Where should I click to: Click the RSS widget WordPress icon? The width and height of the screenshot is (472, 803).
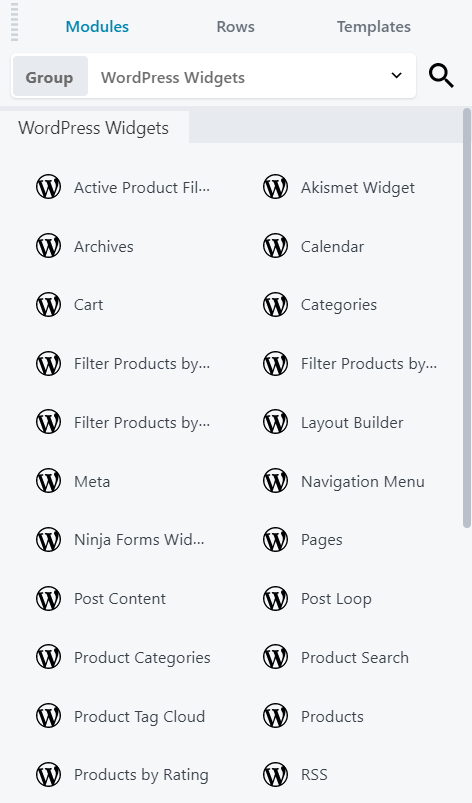[275, 774]
